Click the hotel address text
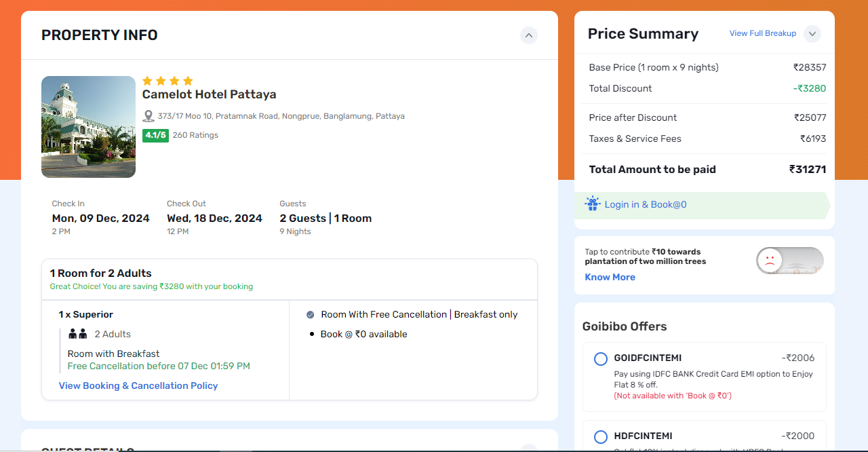 (x=281, y=116)
